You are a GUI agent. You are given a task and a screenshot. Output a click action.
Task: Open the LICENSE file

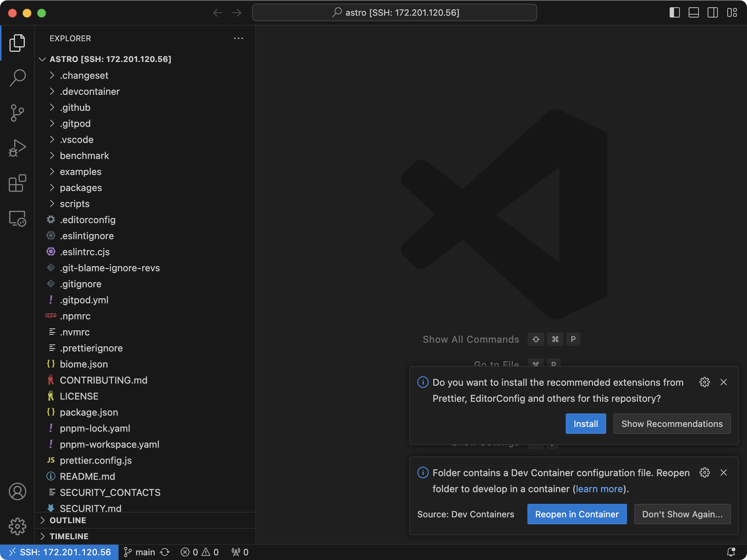(x=145, y=396)
